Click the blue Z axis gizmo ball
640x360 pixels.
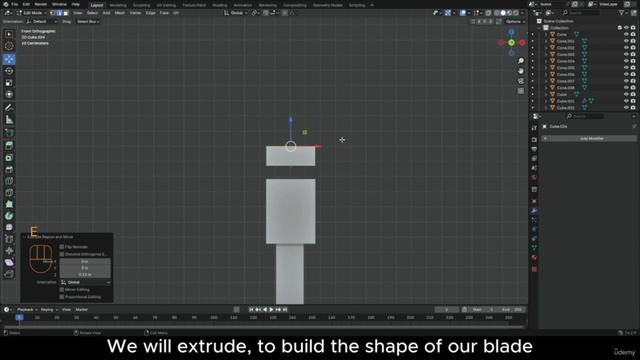pyautogui.click(x=511, y=32)
